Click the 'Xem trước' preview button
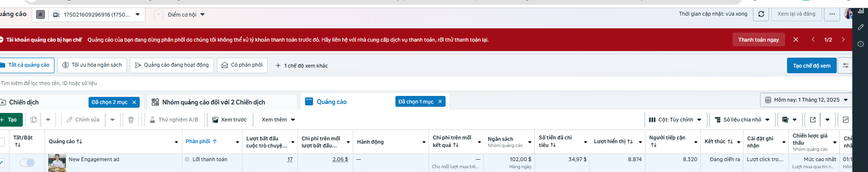Viewport: 868px width, 172px height. coord(229,120)
